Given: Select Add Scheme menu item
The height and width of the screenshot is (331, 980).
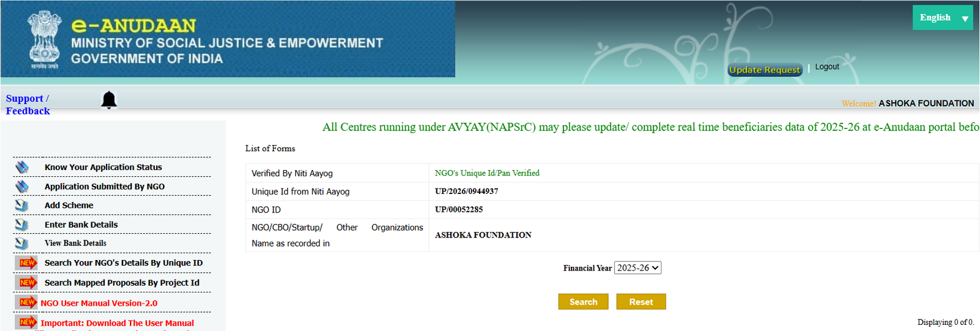Looking at the screenshot, I should [69, 206].
